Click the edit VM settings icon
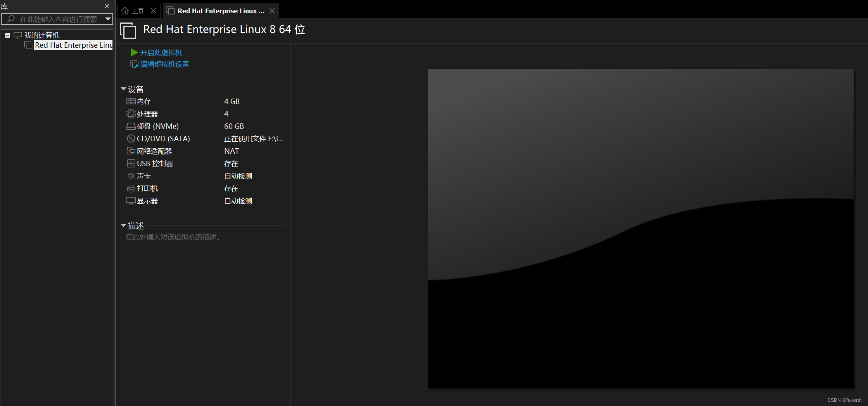This screenshot has width=868, height=406. click(x=134, y=64)
